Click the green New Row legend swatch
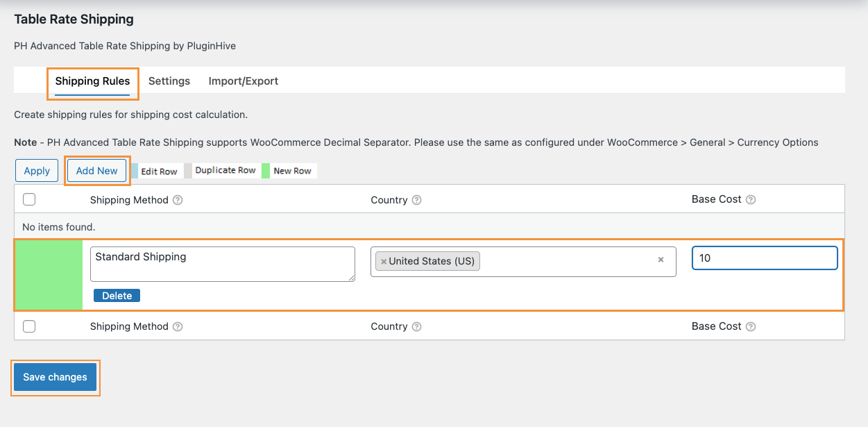The height and width of the screenshot is (427, 868). [x=266, y=171]
